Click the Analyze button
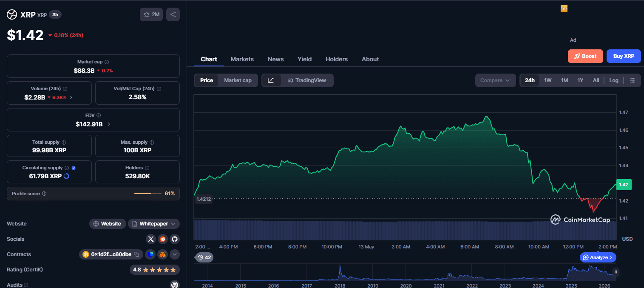644x288 pixels. [x=598, y=257]
